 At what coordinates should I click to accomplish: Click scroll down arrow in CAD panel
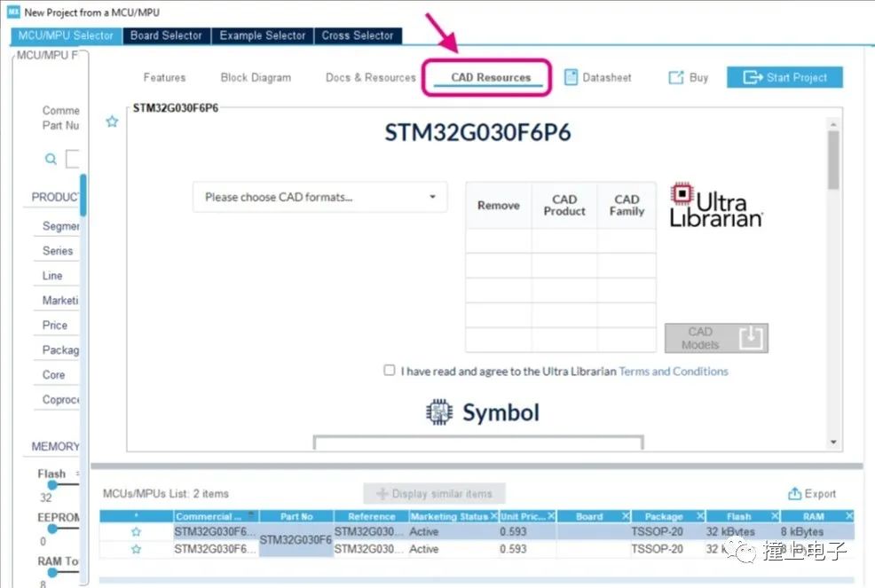tap(833, 443)
